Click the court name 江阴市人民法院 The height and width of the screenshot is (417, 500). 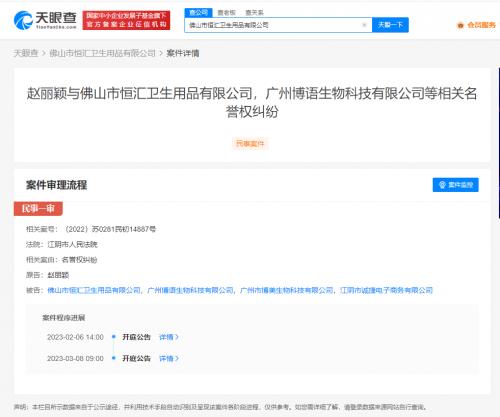(x=72, y=244)
